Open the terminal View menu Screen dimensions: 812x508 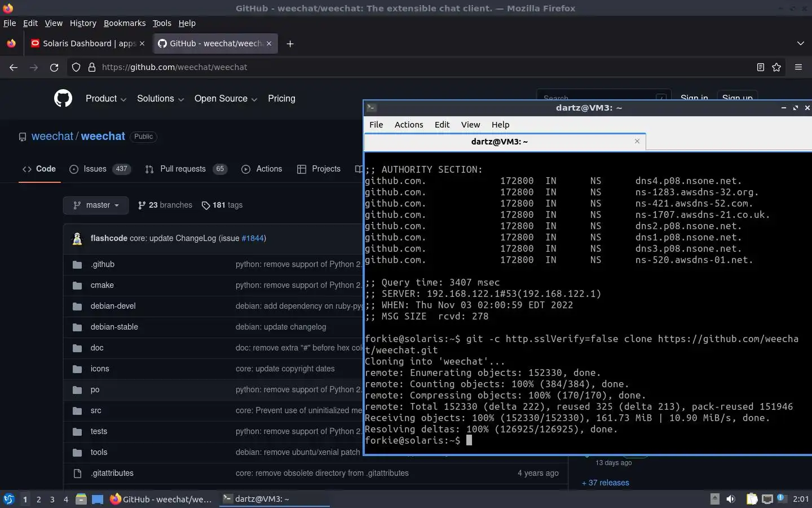470,125
